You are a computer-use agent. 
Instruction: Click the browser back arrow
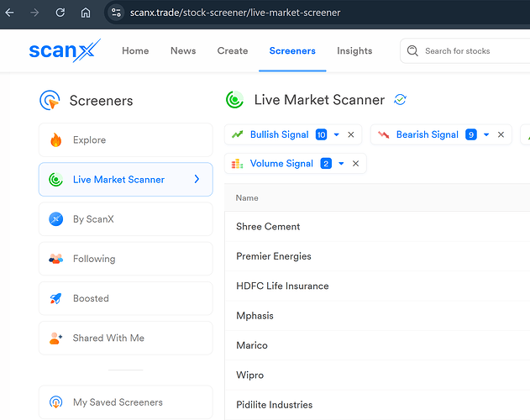pos(9,13)
